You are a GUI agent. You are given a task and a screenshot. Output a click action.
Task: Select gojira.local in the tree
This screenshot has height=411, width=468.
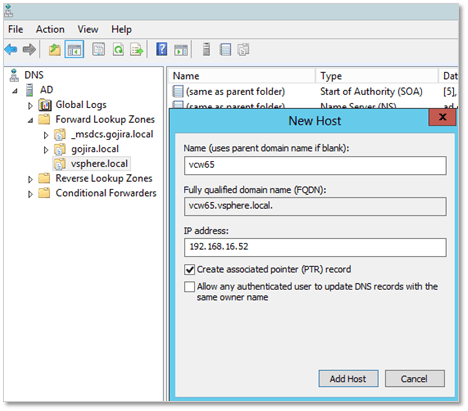(95, 149)
